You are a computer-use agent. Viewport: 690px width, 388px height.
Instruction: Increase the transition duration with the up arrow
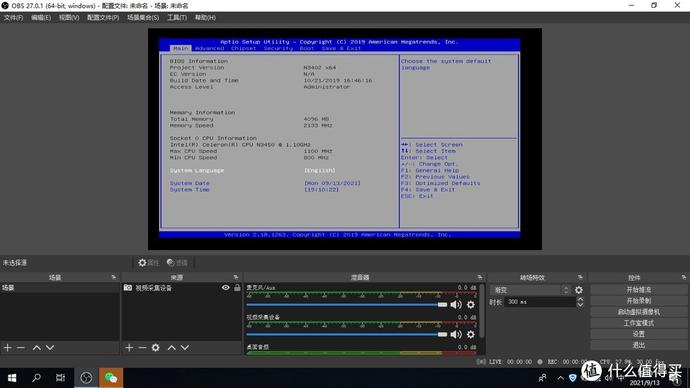point(580,299)
